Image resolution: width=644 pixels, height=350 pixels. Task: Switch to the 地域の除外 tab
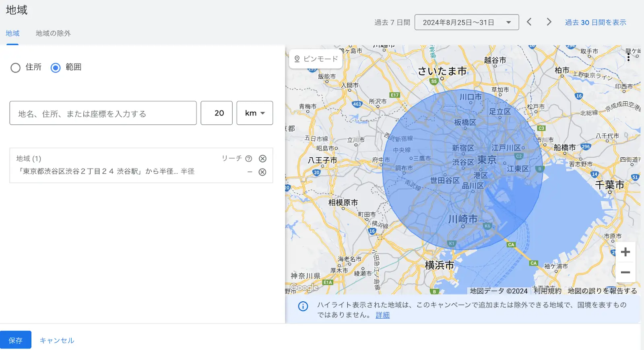tap(53, 33)
